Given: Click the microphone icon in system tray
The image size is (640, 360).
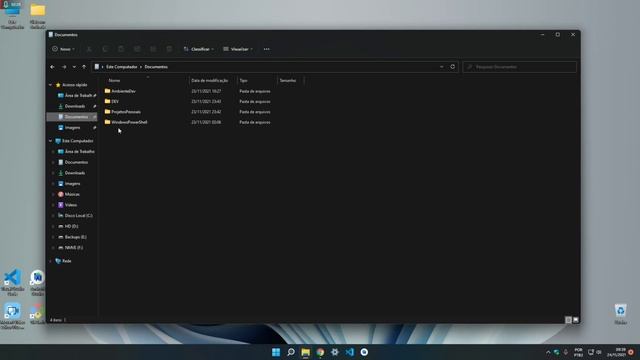Looking at the screenshot, I should tap(566, 352).
